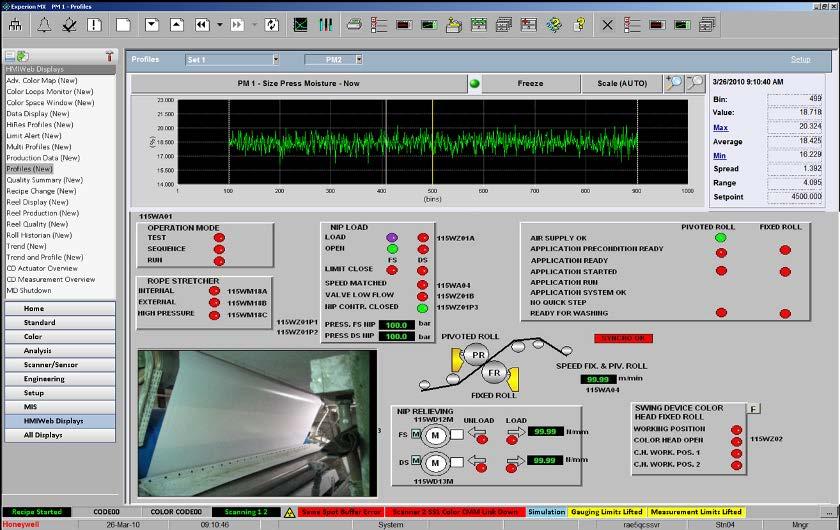Click the red TEST operation mode indicator
The width and height of the screenshot is (840, 530).
point(219,237)
